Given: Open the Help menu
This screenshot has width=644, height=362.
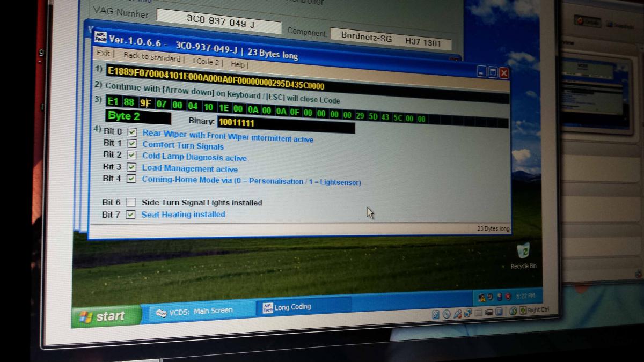Looking at the screenshot, I should point(238,64).
